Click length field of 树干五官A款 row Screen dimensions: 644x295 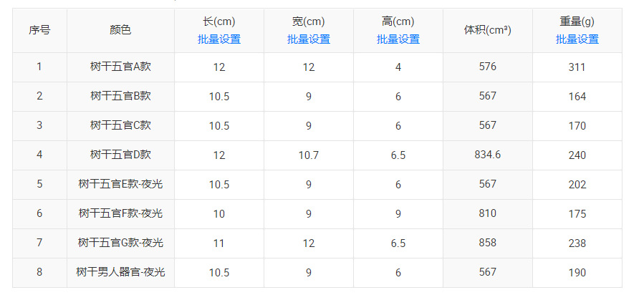(218, 67)
